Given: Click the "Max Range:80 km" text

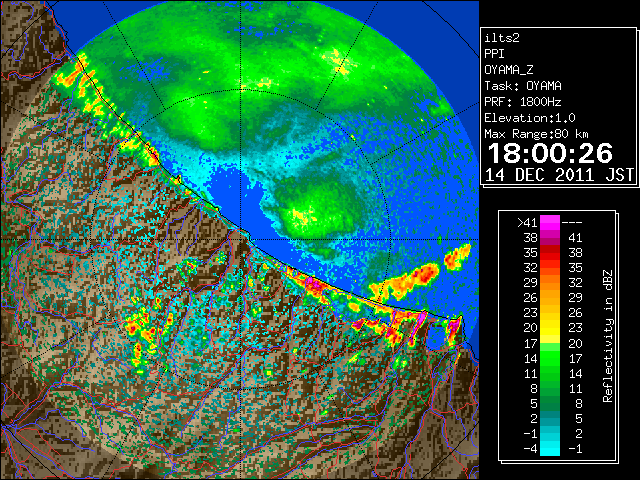Looking at the screenshot, I should pyautogui.click(x=536, y=134).
